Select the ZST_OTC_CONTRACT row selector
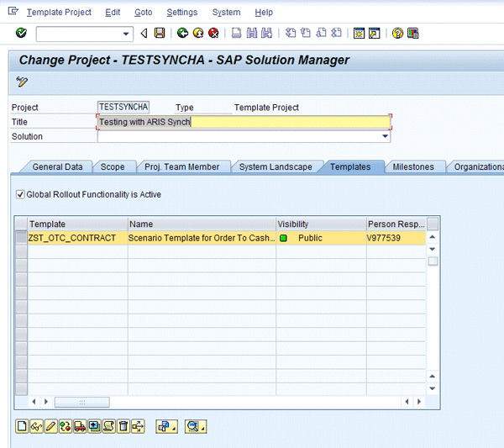 (x=21, y=239)
